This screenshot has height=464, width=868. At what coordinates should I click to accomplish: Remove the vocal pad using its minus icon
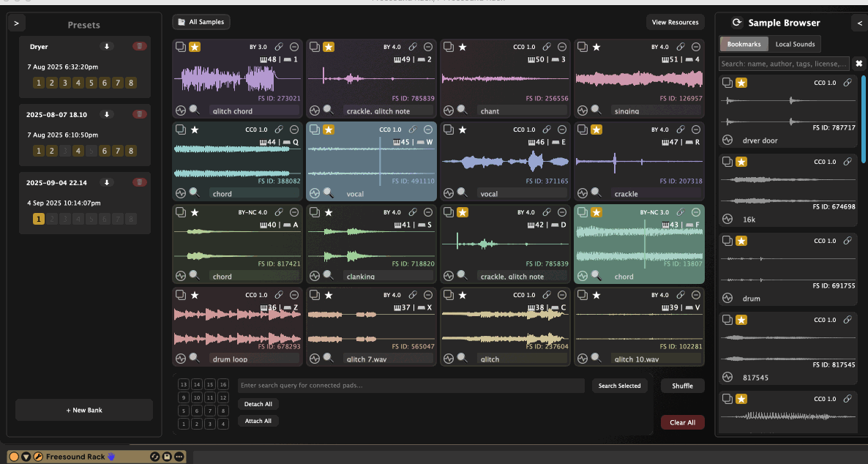coord(428,129)
